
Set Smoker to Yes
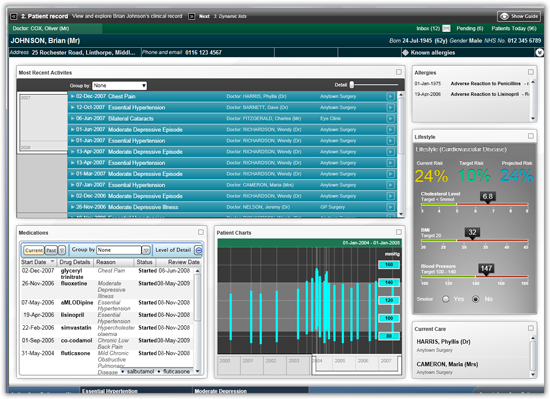[445, 299]
